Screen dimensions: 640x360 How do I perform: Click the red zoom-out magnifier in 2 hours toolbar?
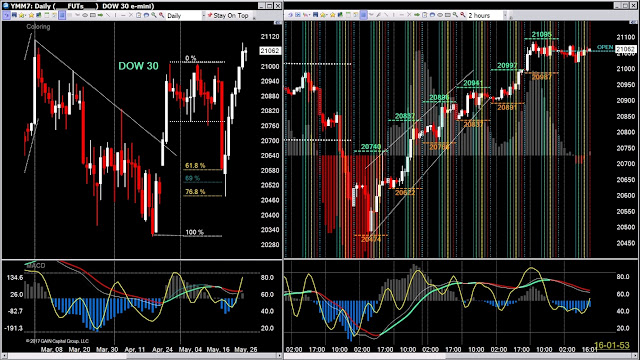click(462, 15)
